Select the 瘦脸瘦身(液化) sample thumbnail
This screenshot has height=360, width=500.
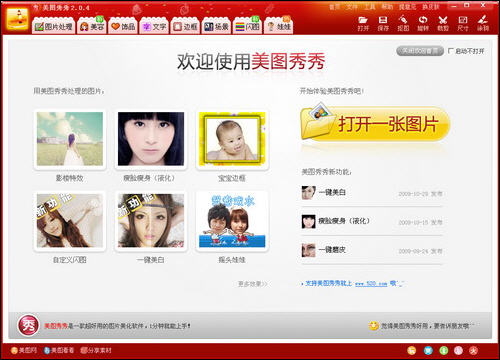[151, 139]
